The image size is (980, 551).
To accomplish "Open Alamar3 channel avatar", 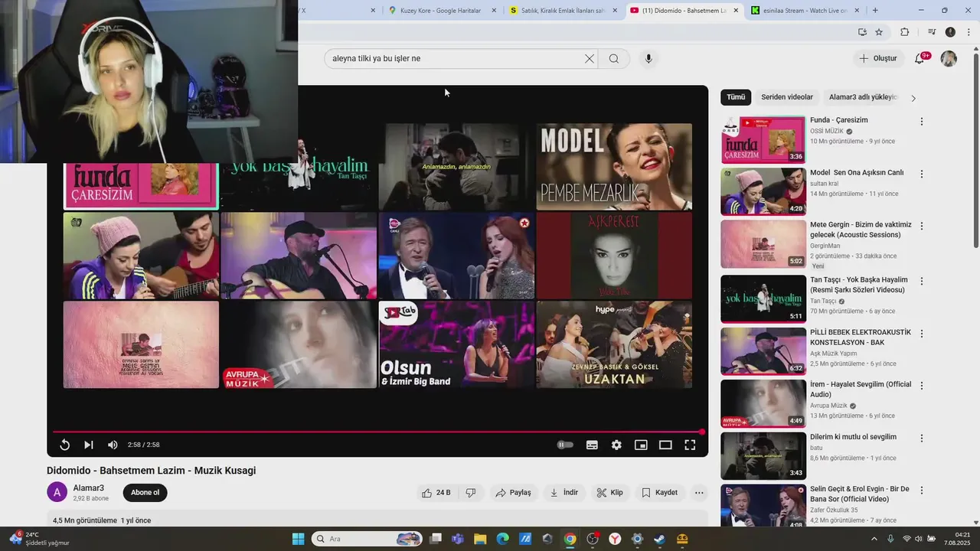I will 57,492.
